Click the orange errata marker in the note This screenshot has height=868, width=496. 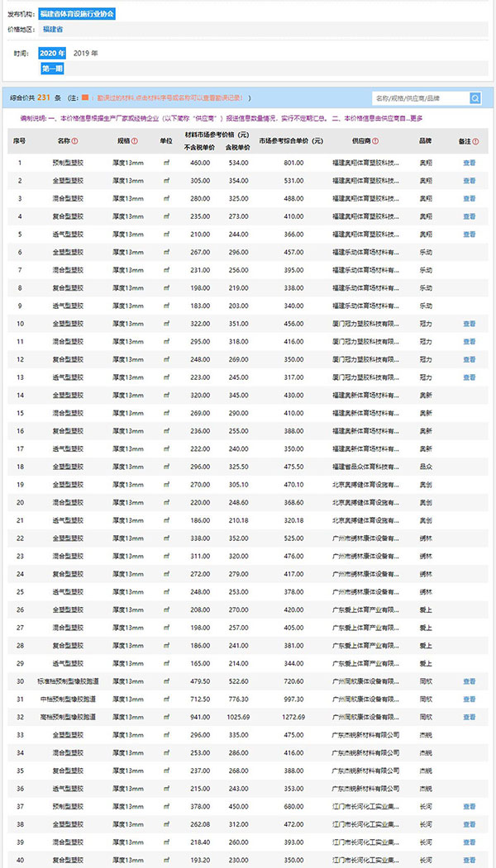(x=84, y=98)
